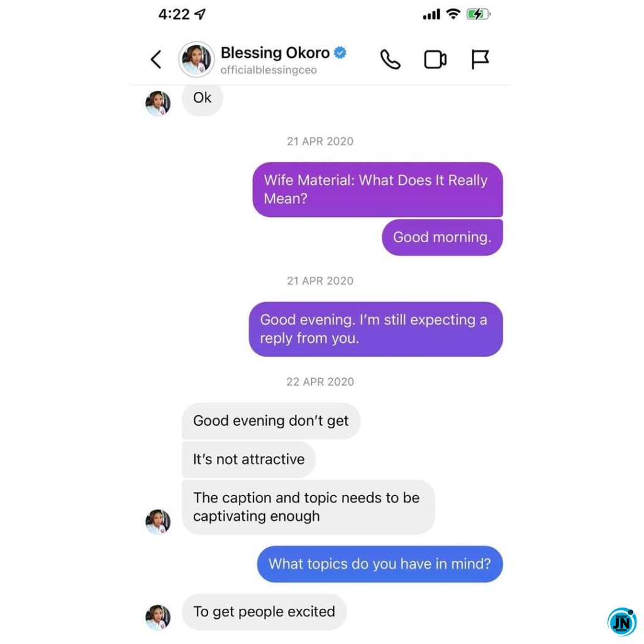The height and width of the screenshot is (644, 644).
Task: Tap the avatar beside the caption message
Action: tap(158, 521)
